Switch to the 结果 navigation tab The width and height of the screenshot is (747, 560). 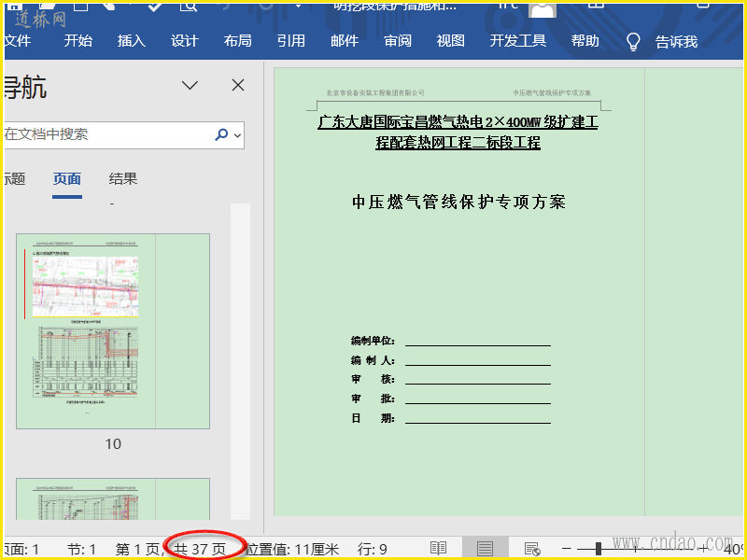123,179
